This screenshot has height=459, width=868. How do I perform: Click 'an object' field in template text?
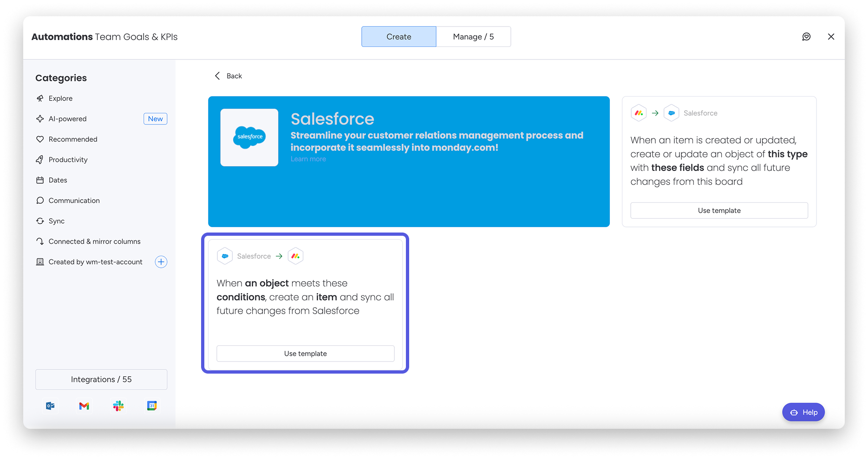267,283
